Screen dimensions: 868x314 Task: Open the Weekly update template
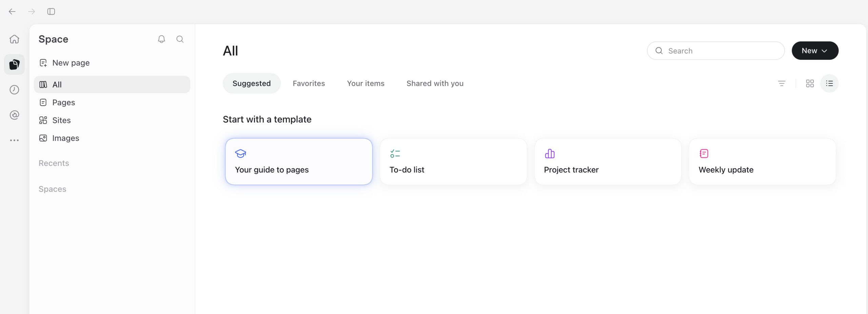pos(763,162)
